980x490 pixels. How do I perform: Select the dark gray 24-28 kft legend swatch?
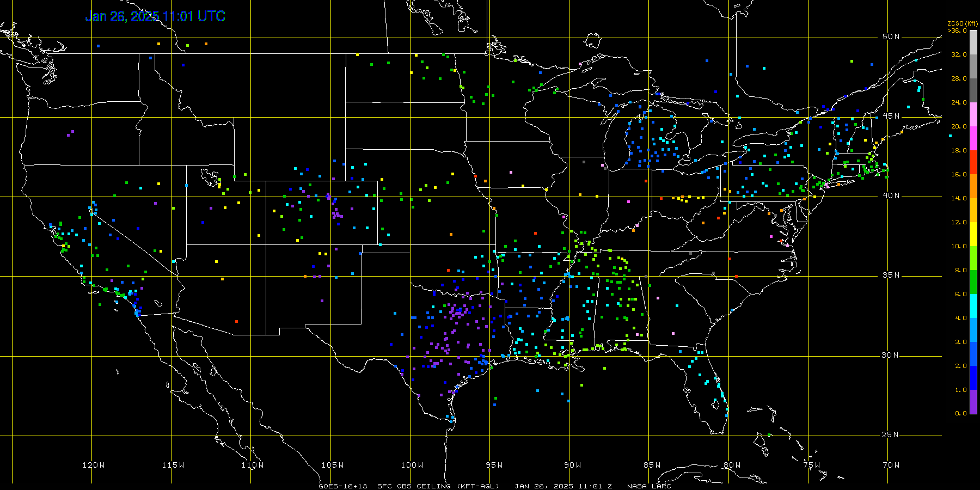pyautogui.click(x=973, y=90)
